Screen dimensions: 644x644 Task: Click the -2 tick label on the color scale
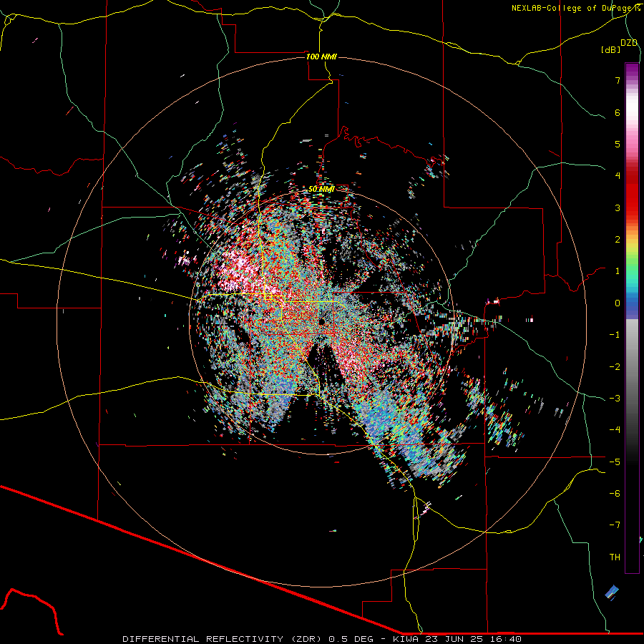(x=615, y=367)
